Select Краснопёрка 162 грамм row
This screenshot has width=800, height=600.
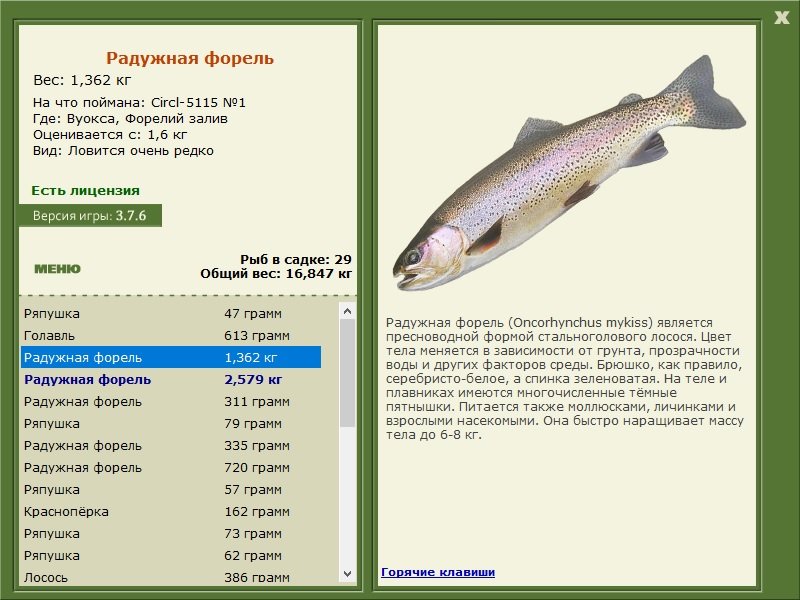tap(171, 511)
